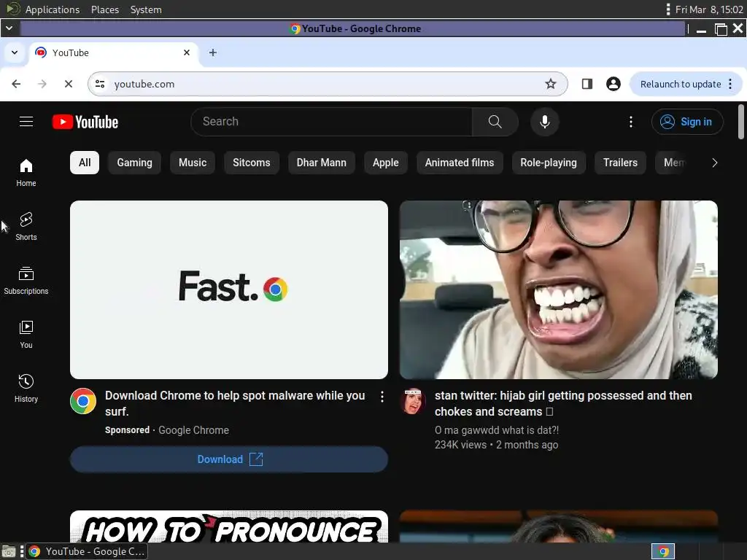Activate voice search microphone
This screenshot has width=747, height=560.
tap(544, 122)
